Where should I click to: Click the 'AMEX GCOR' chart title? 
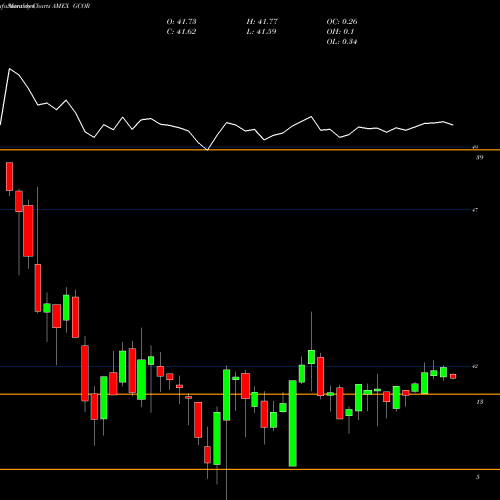click(x=72, y=6)
